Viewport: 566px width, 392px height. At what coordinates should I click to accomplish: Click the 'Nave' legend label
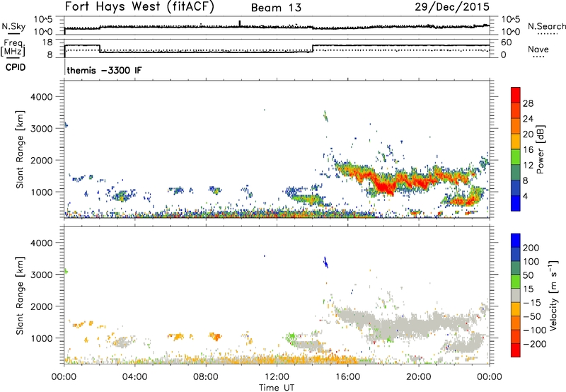tap(538, 50)
